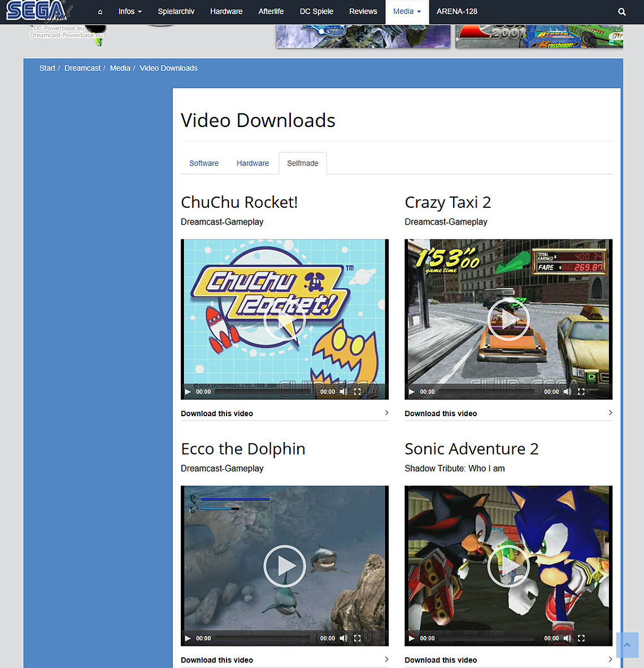
Task: Toggle fullscreen on Crazy Taxi 2 video
Action: pos(581,391)
